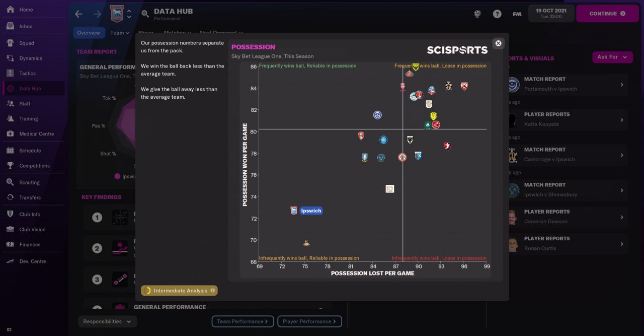Open Match Report Portsmouth v Ipswich
This screenshot has width=644, height=336.
[x=567, y=84]
